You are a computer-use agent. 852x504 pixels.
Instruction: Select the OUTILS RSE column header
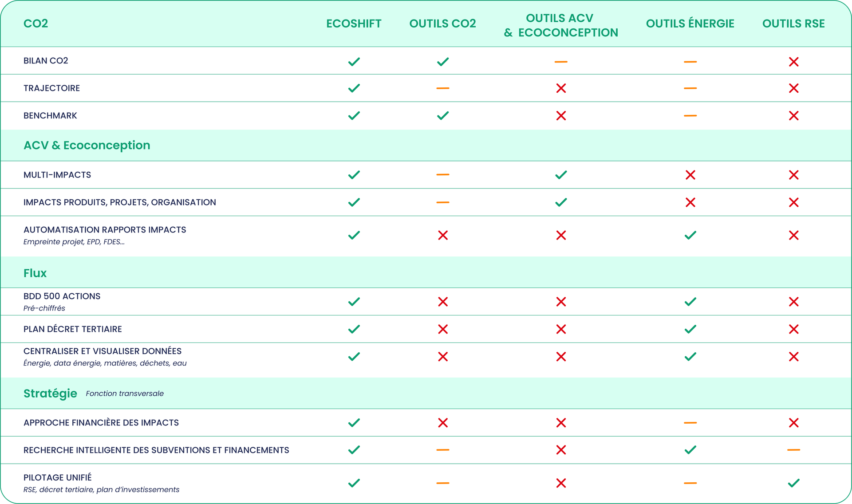793,24
